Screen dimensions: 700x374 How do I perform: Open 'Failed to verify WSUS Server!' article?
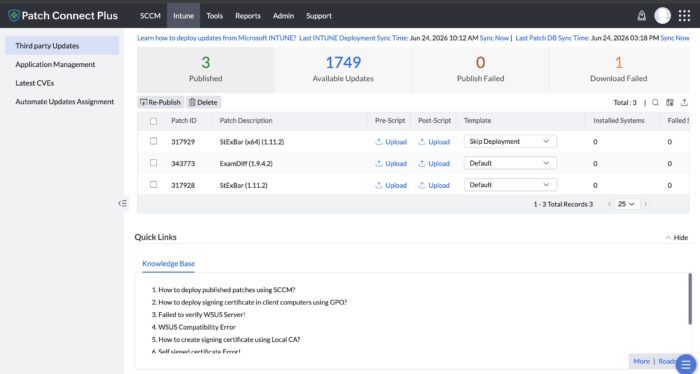pyautogui.click(x=202, y=315)
